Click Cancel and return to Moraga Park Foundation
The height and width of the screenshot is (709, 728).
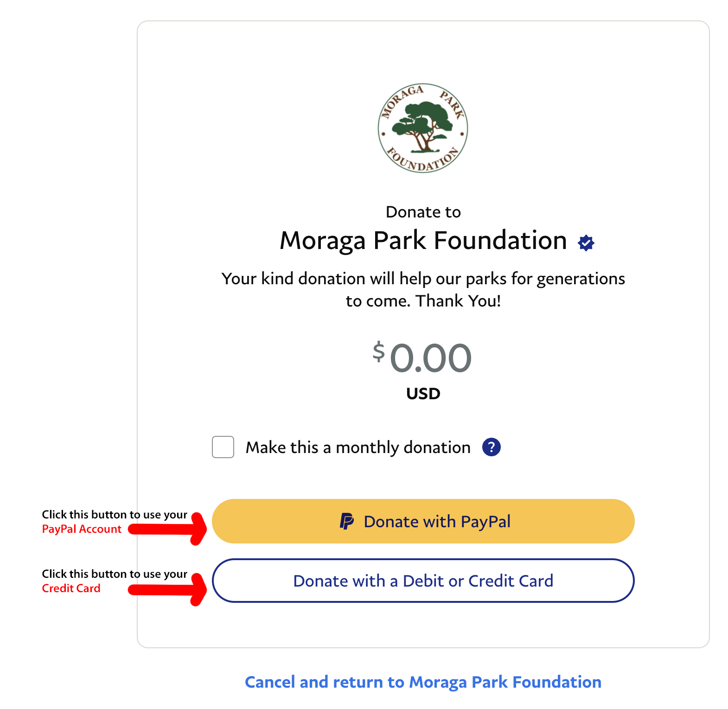[423, 682]
